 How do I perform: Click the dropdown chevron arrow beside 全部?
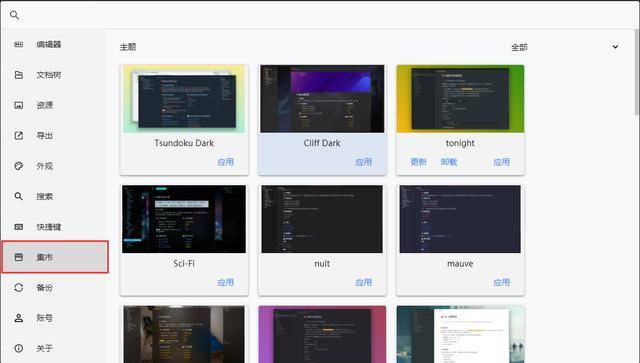[615, 47]
